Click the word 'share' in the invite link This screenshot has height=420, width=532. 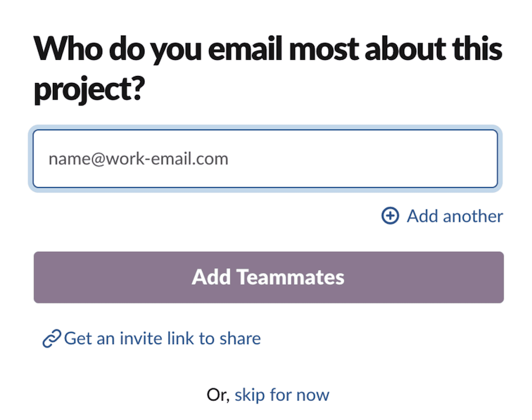click(x=240, y=338)
